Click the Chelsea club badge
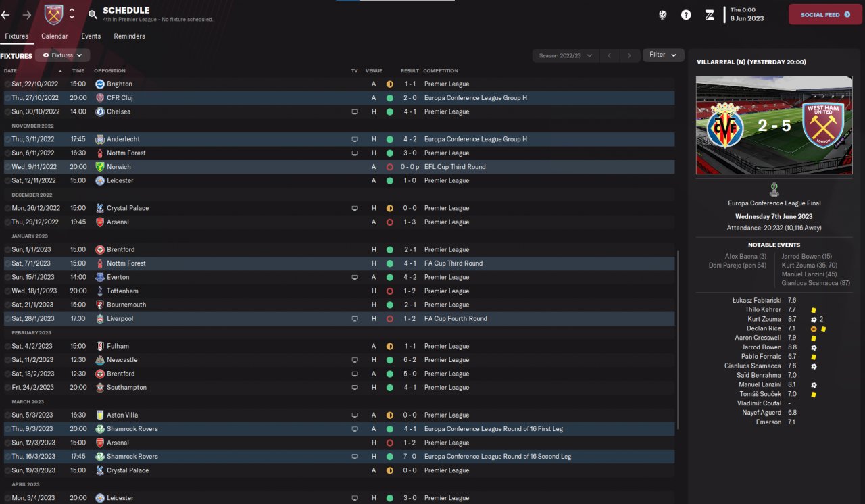 pyautogui.click(x=100, y=111)
